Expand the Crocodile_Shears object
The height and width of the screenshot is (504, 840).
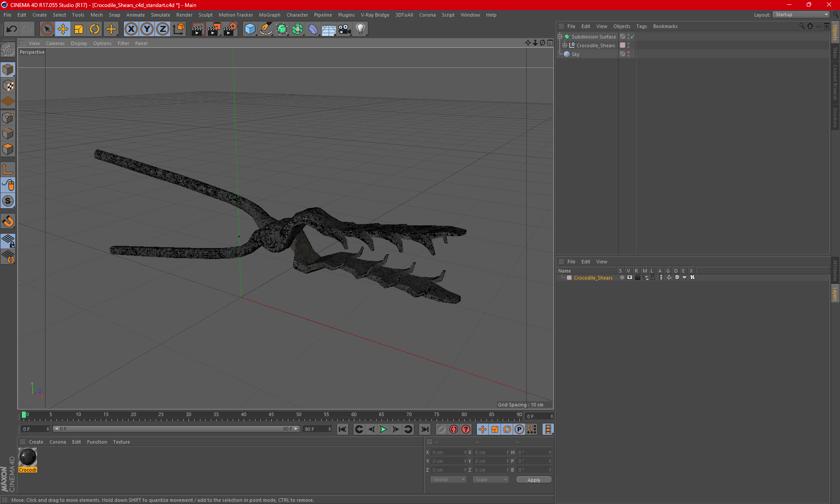coord(564,45)
